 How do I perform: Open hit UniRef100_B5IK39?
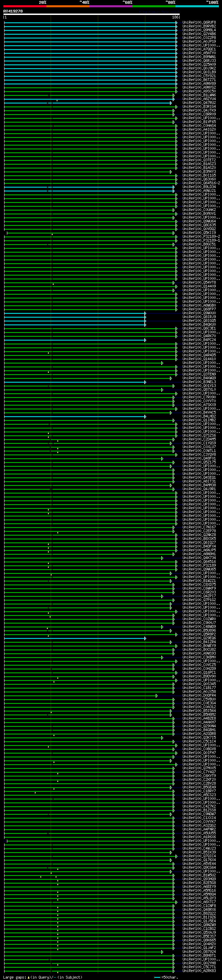(x=199, y=852)
